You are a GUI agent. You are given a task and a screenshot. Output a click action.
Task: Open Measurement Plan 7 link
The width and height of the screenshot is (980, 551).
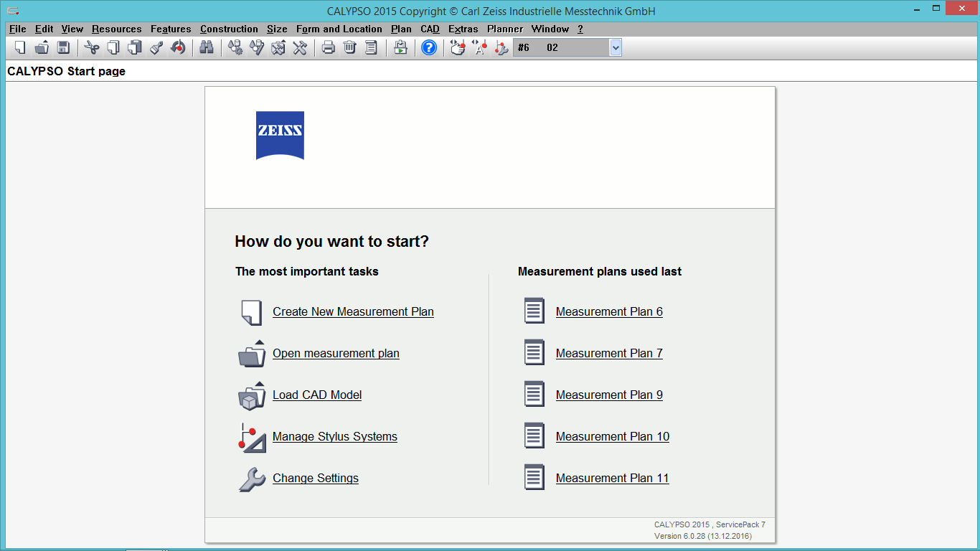pos(609,354)
